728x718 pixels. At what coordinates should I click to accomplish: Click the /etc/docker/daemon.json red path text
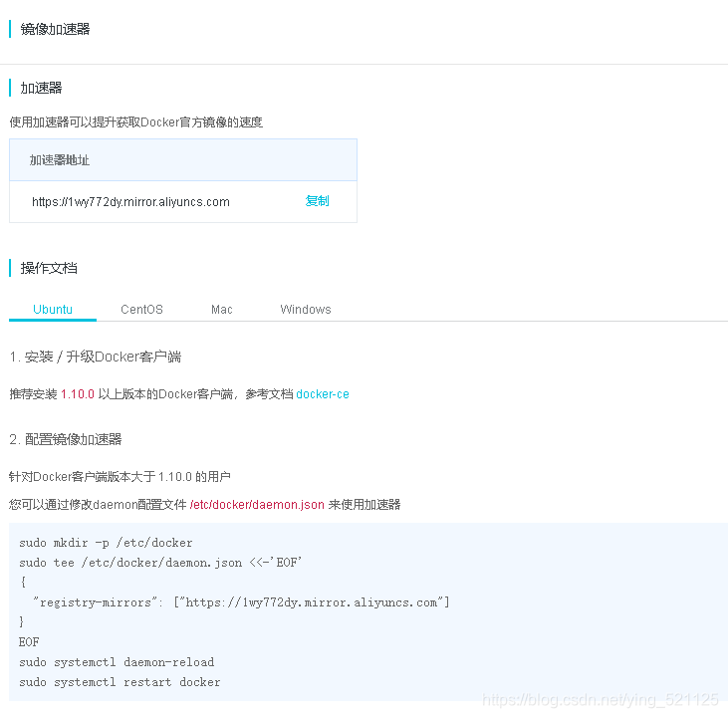click(x=257, y=505)
